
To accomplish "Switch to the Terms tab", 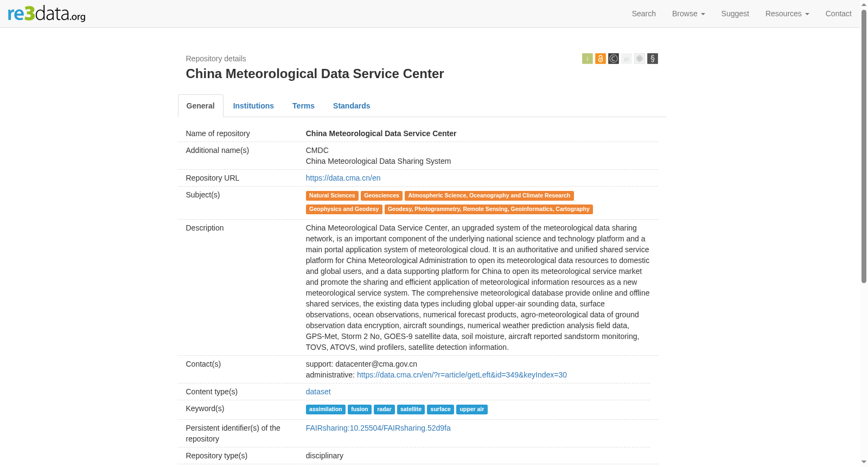I will click(303, 106).
